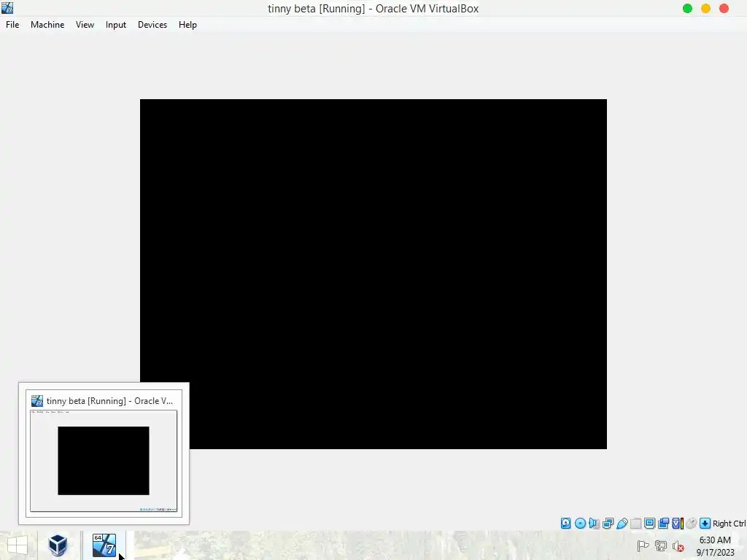The height and width of the screenshot is (560, 747).
Task: Click the red window close button
Action: click(x=724, y=9)
